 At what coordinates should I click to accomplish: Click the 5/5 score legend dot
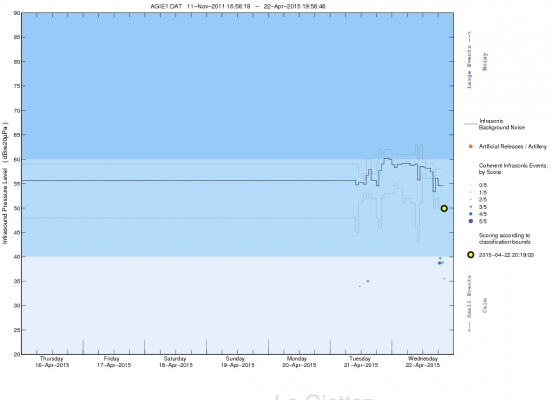click(471, 221)
